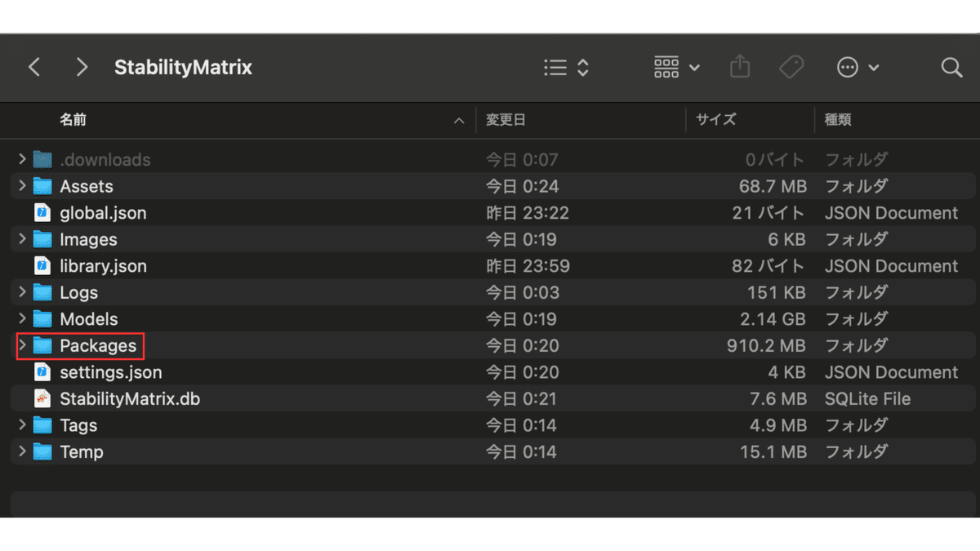This screenshot has height=551, width=980.
Task: Go back with the left arrow button
Action: click(34, 67)
